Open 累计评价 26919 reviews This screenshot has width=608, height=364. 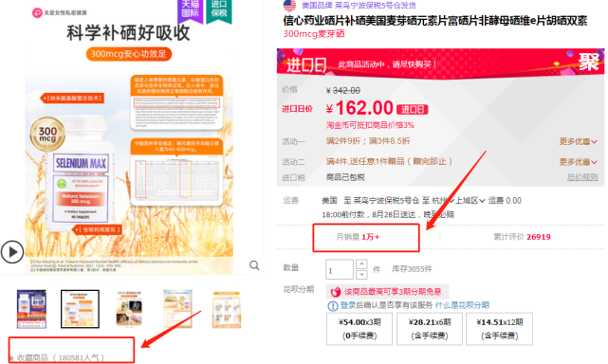pyautogui.click(x=522, y=237)
